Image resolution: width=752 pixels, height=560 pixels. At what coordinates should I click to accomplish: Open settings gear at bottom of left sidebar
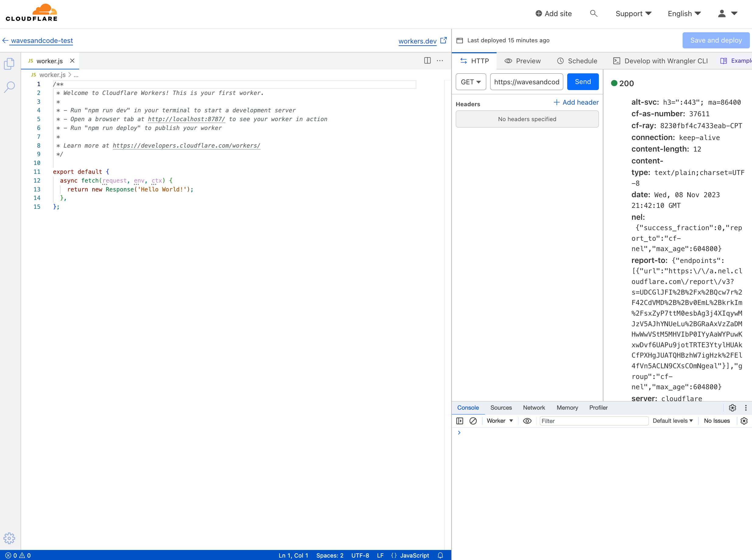[9, 538]
